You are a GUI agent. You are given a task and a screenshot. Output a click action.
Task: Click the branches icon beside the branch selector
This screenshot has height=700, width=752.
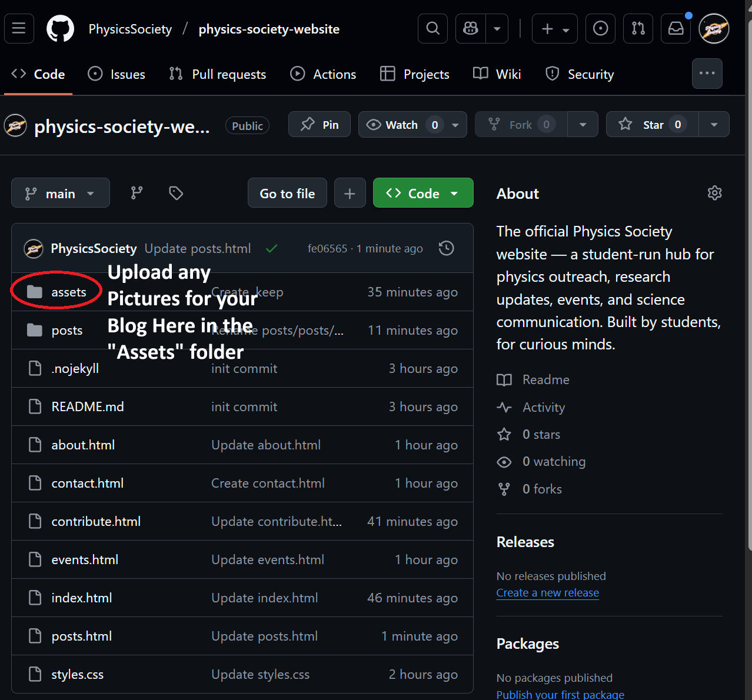(137, 192)
